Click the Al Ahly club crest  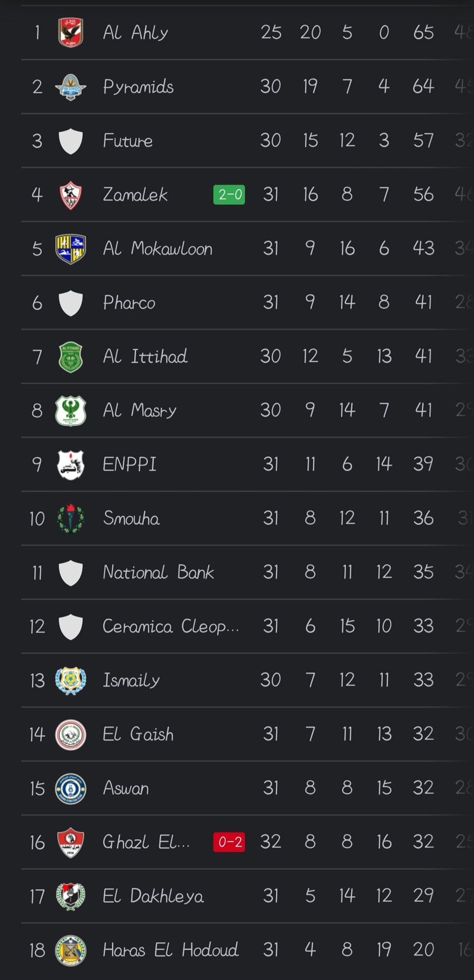[71, 33]
